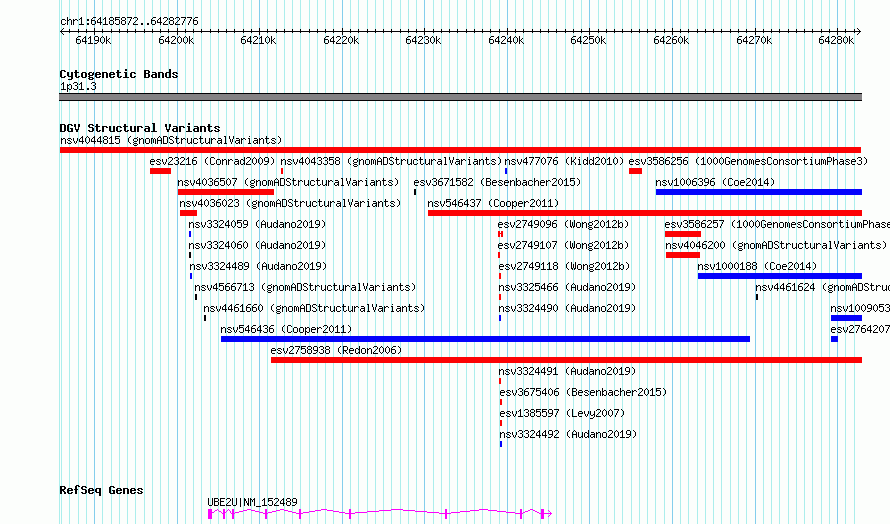Click esv3671582 (Besenbacher2015) label
This screenshot has width=890, height=524.
(497, 182)
